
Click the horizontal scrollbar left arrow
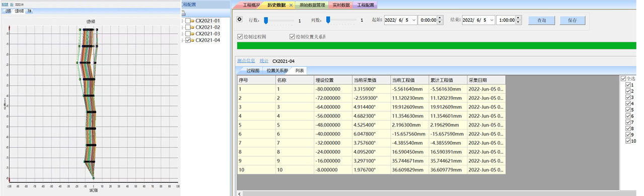[x=240, y=193]
